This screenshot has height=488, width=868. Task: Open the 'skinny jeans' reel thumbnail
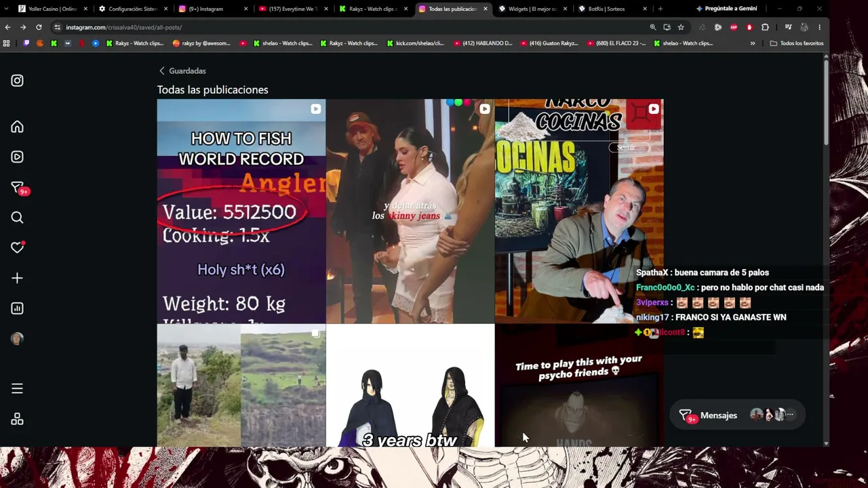[410, 211]
